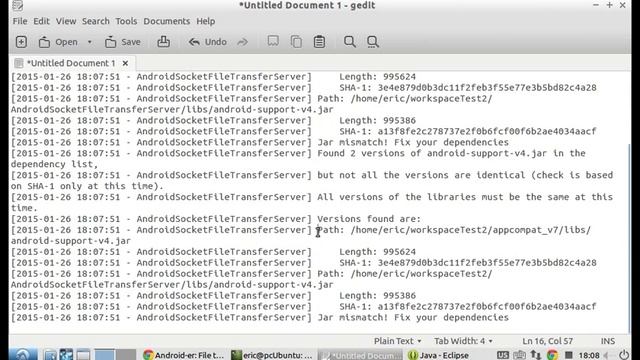
Task: Create a new document with the toolbar icon
Action: coord(21,42)
